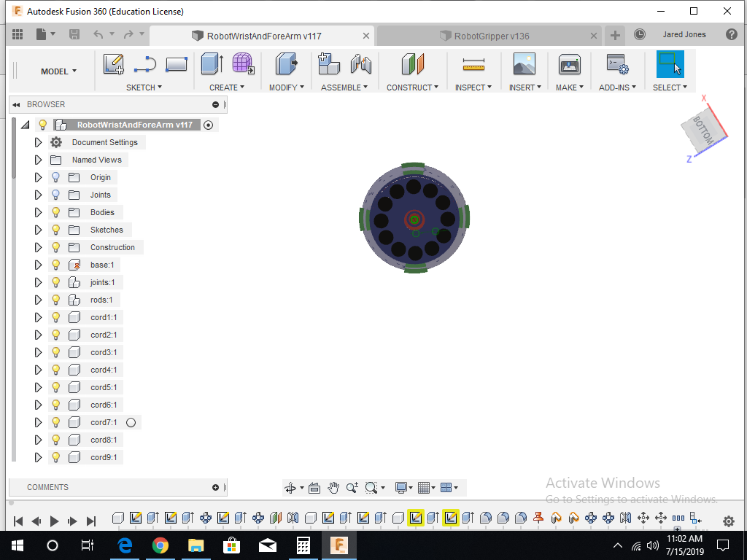Click root component activate radio button

(208, 125)
